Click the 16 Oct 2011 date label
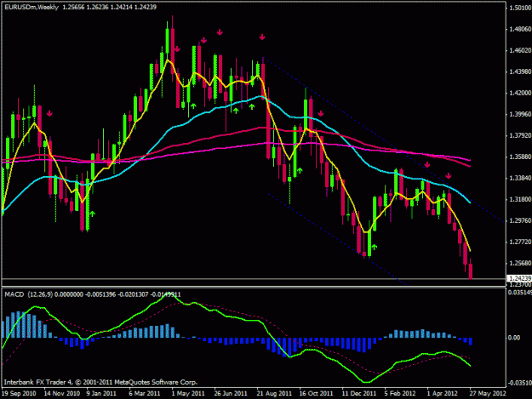The image size is (532, 399). click(x=316, y=394)
